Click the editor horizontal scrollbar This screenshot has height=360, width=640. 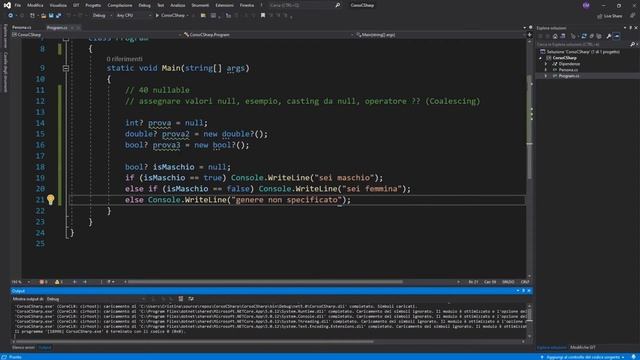(x=265, y=282)
